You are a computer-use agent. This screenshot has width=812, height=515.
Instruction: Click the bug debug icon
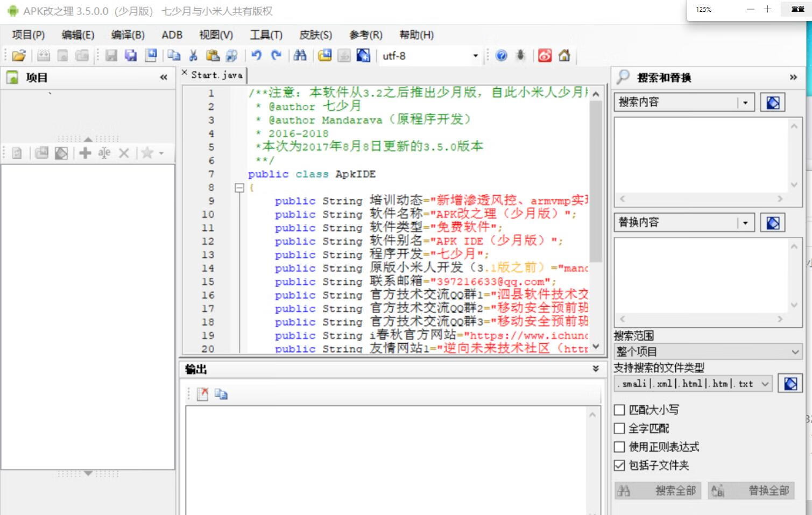click(520, 55)
